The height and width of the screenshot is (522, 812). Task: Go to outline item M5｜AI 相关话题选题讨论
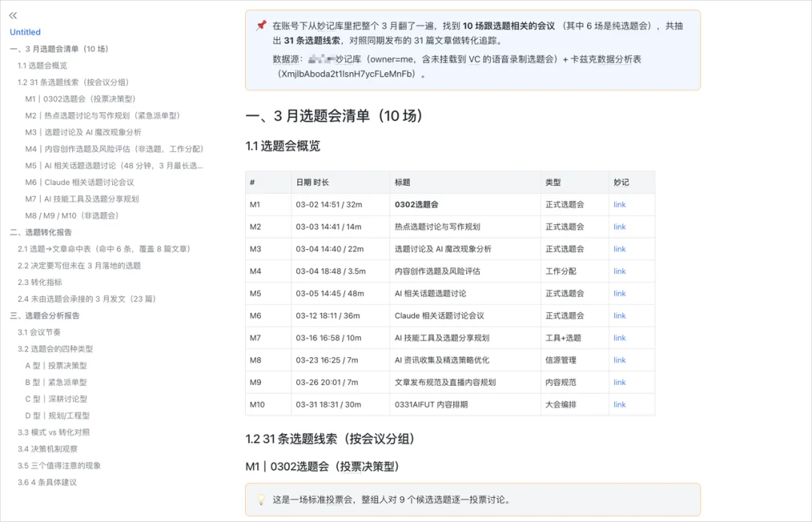click(x=114, y=165)
